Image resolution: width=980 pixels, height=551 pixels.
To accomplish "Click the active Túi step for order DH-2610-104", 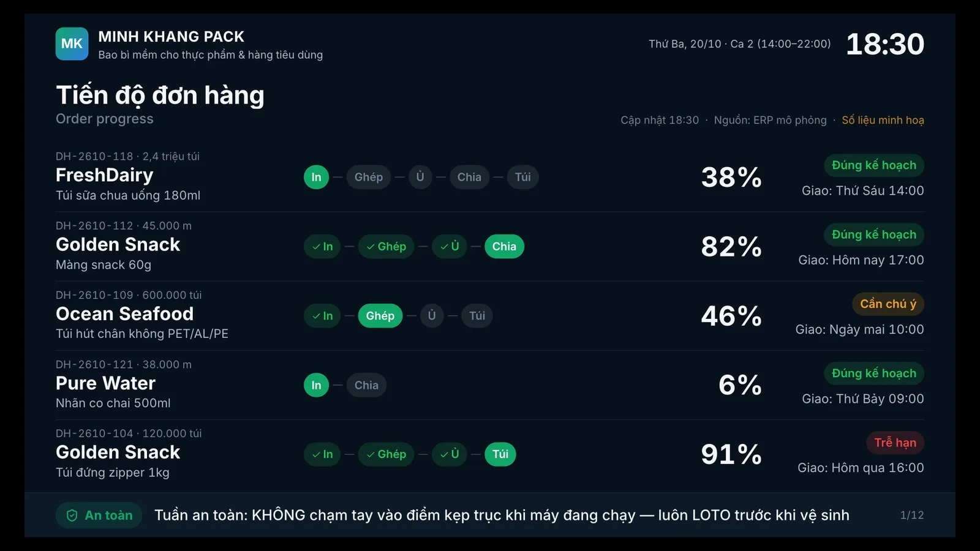I will (500, 454).
